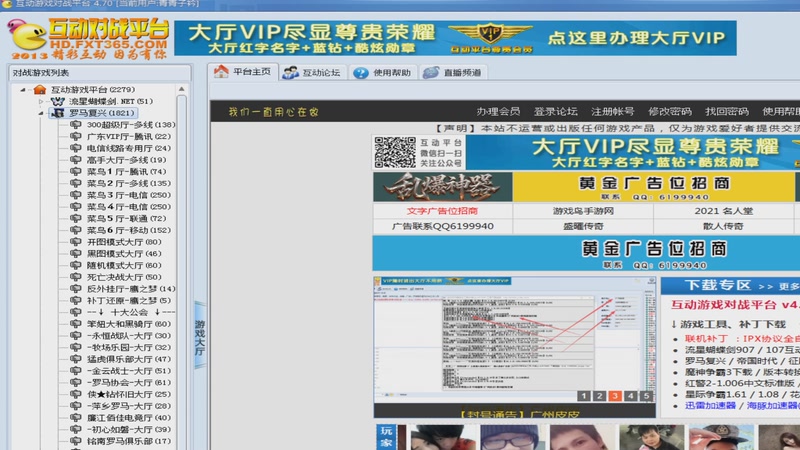
Task: Click scroll-up arrow of game list
Action: tap(182, 89)
